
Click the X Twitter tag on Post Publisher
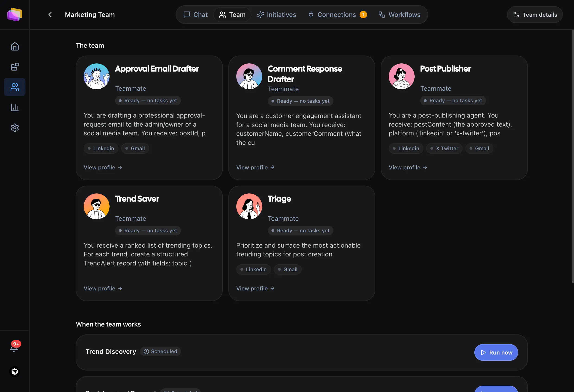coord(444,149)
